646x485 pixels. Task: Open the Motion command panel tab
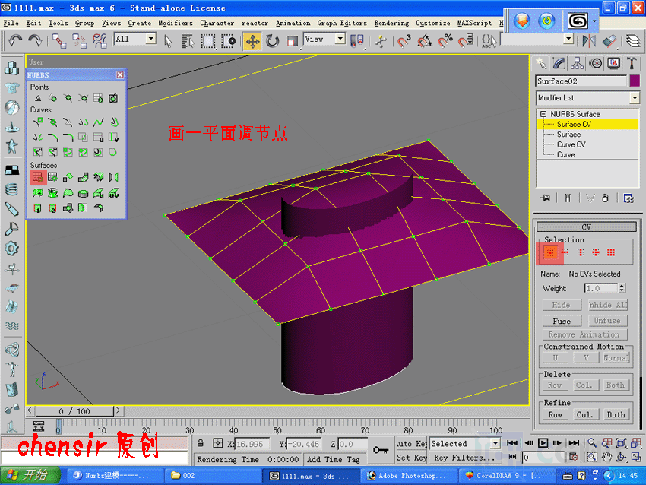(x=595, y=63)
